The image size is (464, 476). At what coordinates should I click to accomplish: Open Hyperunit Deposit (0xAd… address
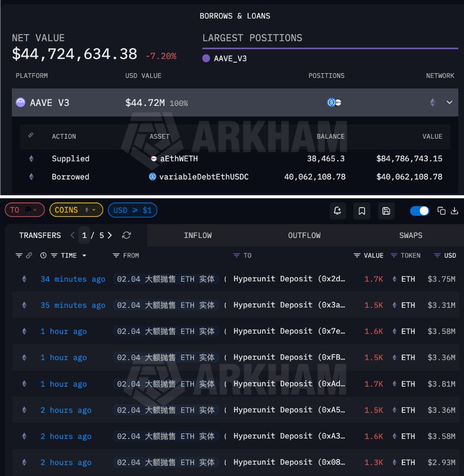click(289, 384)
